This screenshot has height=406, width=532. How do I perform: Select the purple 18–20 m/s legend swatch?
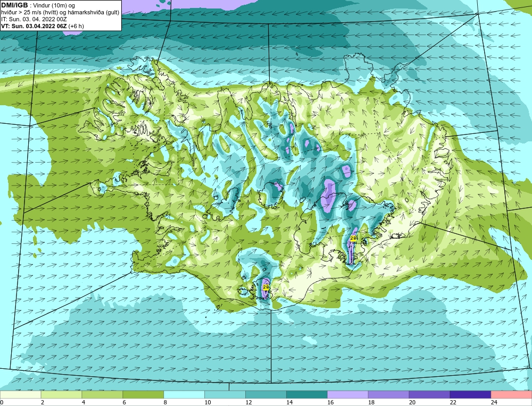tap(388, 395)
